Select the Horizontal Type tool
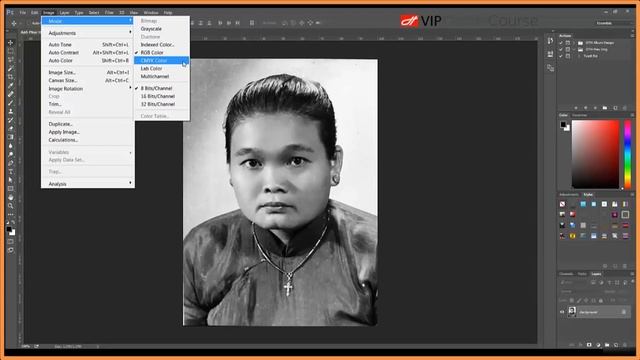640x360 pixels. click(x=11, y=171)
